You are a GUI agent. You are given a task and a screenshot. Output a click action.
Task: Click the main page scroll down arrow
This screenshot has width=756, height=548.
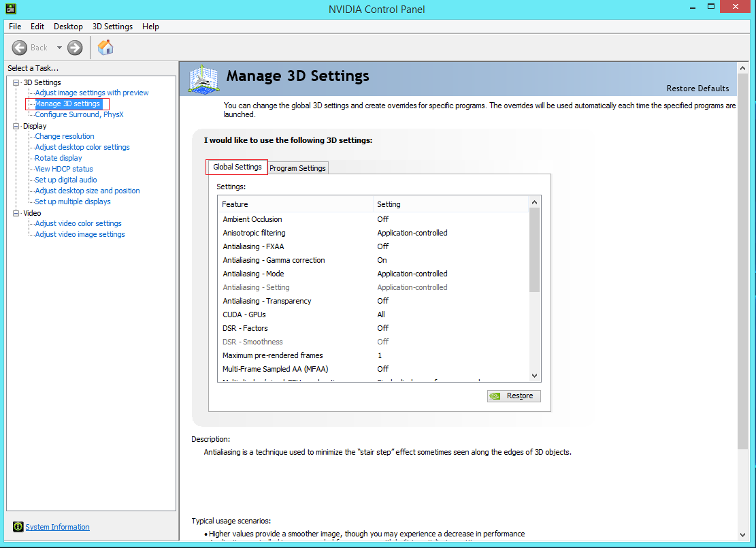coord(742,534)
